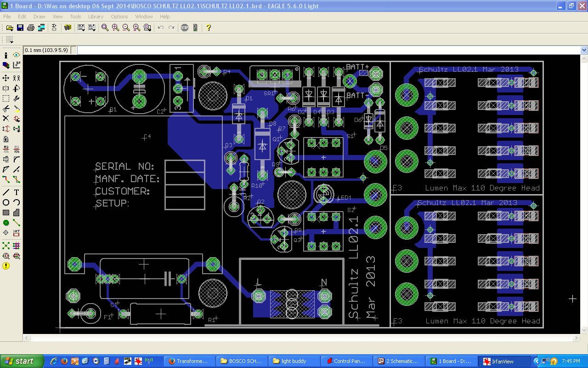Open the ULP program dropdown button
588x368 pixels.
92,28
